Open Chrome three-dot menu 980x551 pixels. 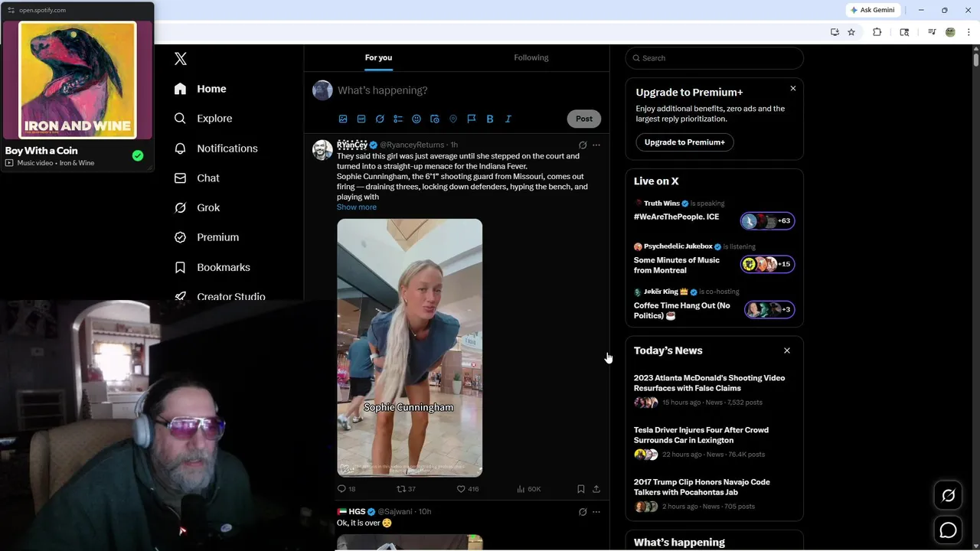click(x=969, y=32)
